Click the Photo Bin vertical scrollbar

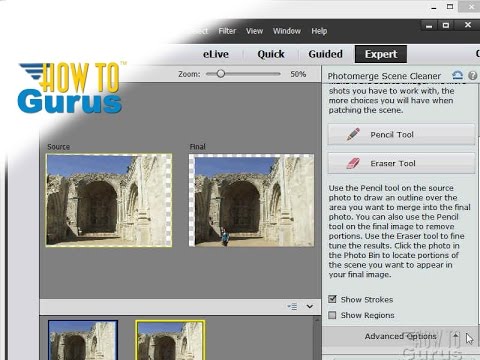(x=317, y=338)
